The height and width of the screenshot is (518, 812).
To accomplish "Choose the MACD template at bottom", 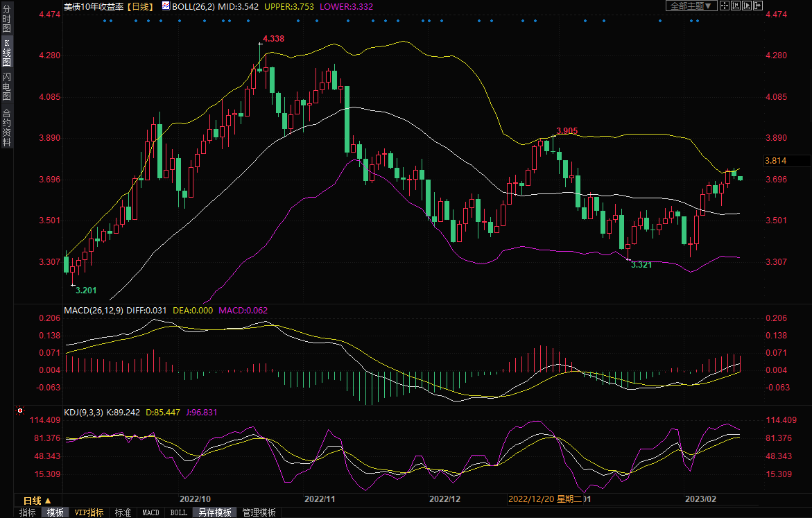I will (150, 512).
